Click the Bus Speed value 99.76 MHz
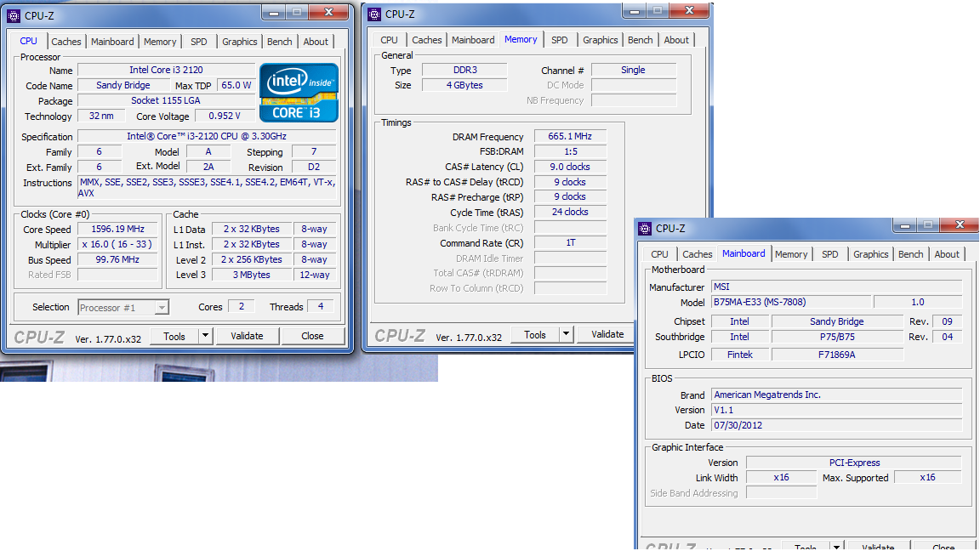 coord(117,259)
